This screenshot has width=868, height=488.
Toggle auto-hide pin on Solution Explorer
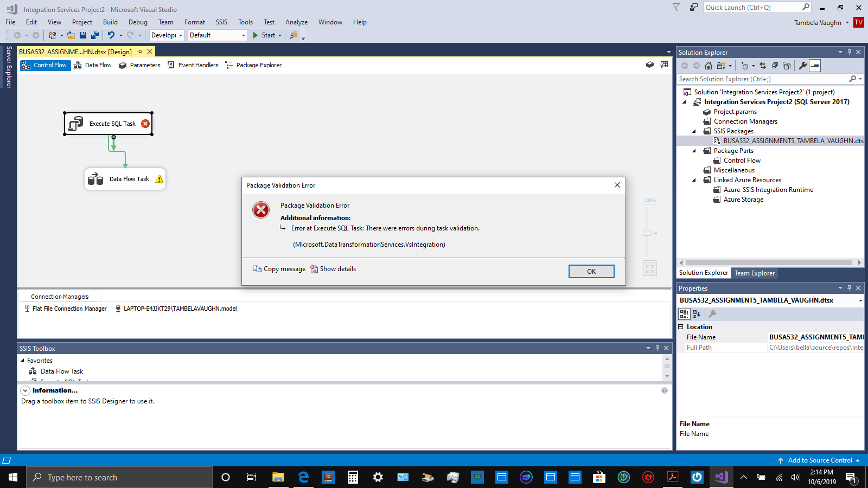[x=849, y=52]
